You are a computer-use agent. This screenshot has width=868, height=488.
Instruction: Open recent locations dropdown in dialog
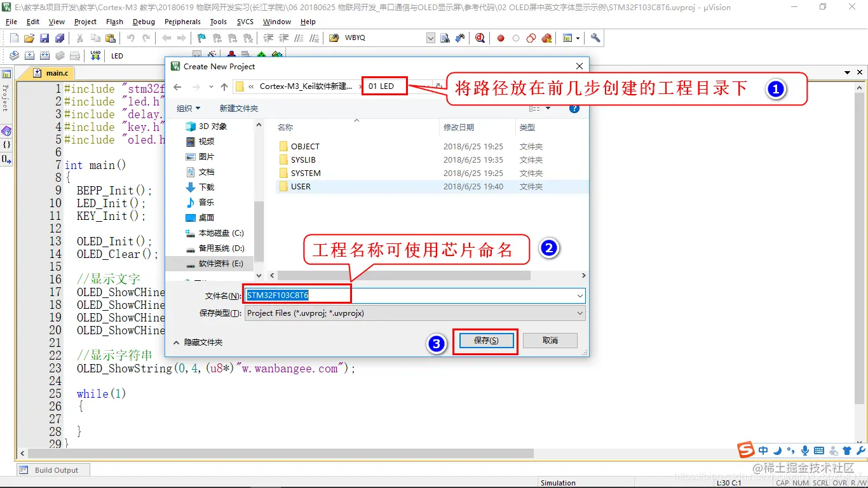(211, 86)
